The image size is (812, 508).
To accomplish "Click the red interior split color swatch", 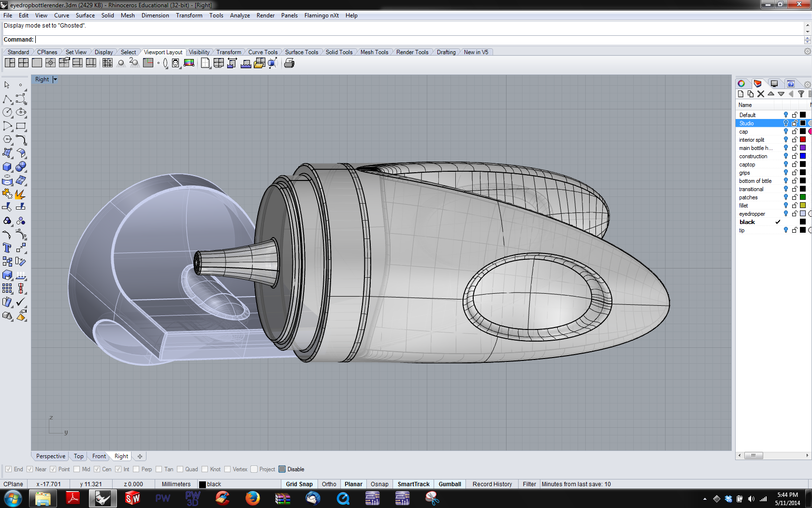I will click(x=803, y=140).
